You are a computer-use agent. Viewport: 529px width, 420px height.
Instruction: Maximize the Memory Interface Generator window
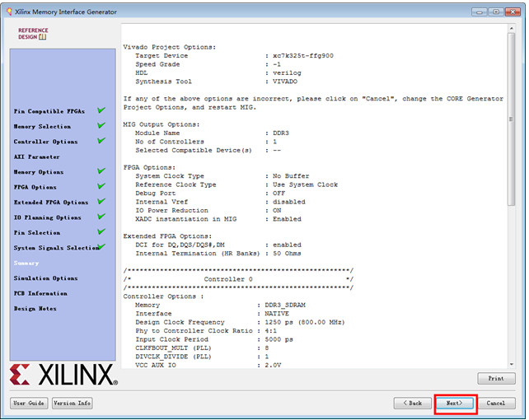point(496,12)
